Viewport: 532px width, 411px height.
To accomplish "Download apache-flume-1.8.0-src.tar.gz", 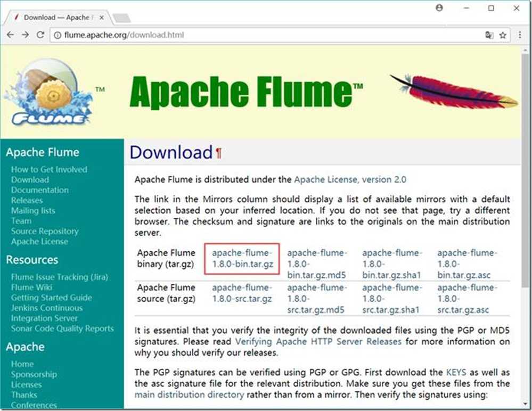I will [242, 293].
